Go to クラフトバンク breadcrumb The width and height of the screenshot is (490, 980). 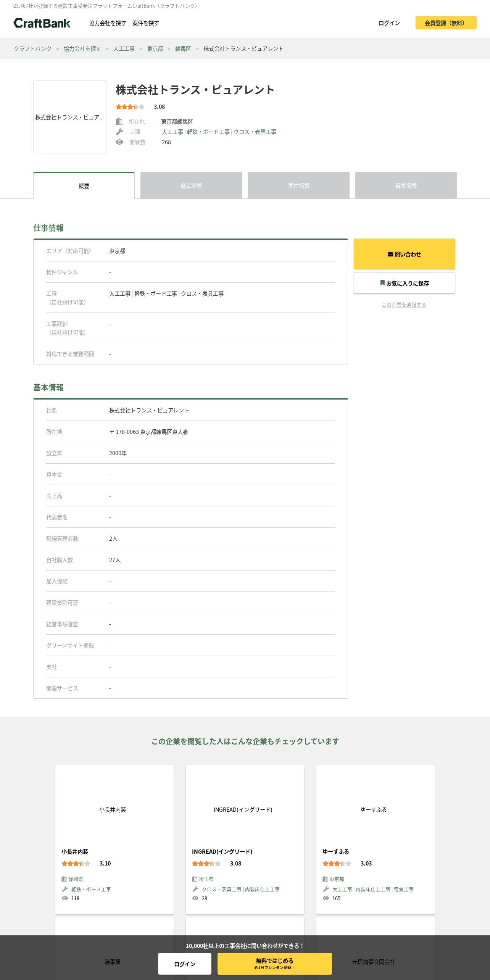[33, 49]
